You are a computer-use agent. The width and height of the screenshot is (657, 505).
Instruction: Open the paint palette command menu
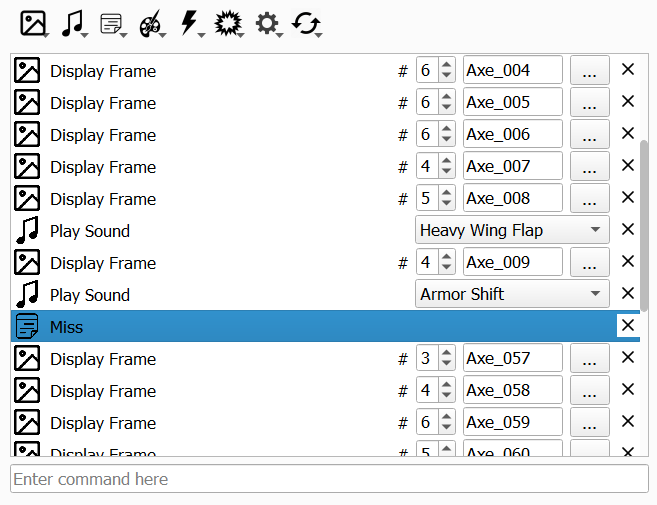pyautogui.click(x=151, y=23)
